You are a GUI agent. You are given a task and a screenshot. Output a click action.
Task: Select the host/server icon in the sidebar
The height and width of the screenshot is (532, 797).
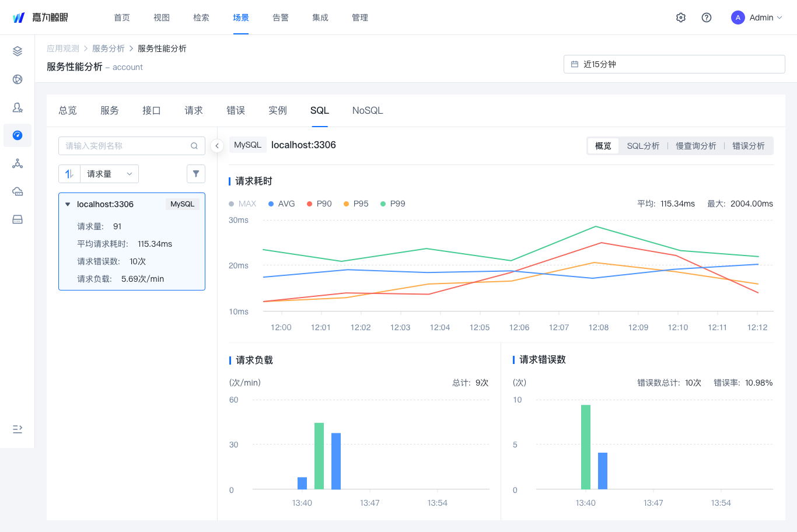click(17, 219)
